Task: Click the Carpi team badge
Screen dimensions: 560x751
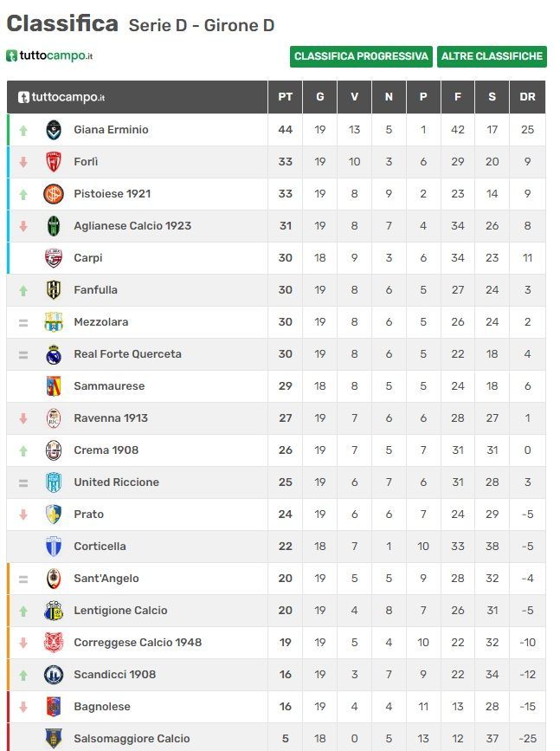Action: tap(54, 258)
